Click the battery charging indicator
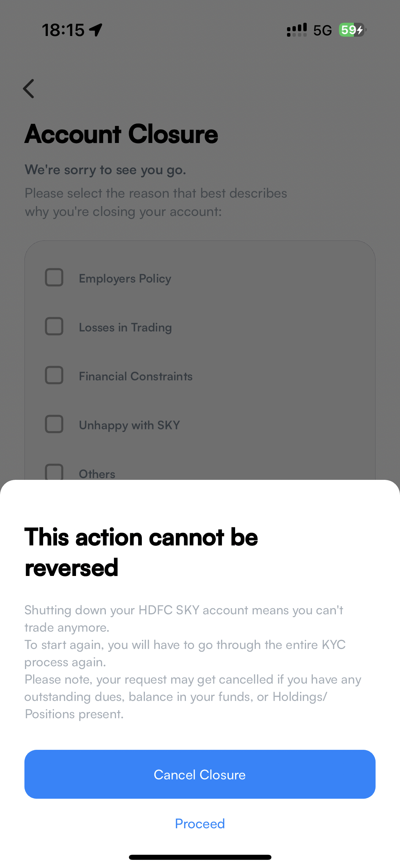400x868 pixels. [x=353, y=30]
